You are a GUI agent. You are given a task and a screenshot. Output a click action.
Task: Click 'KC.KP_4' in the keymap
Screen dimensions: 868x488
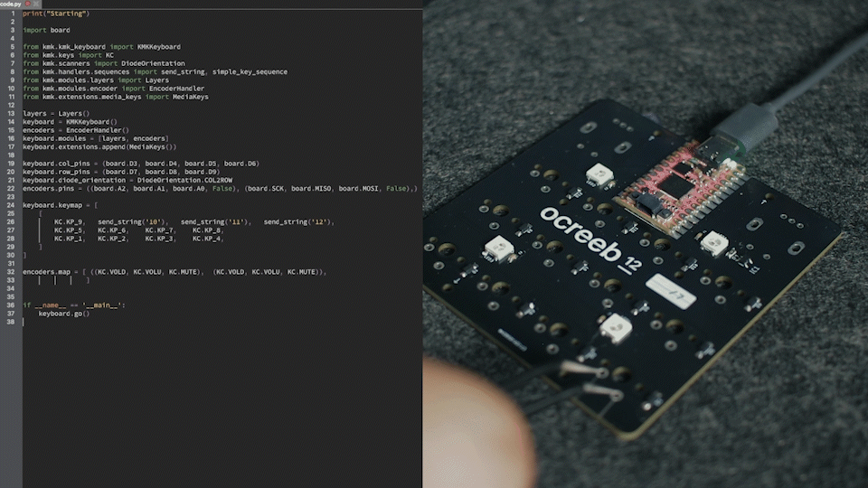pyautogui.click(x=206, y=239)
